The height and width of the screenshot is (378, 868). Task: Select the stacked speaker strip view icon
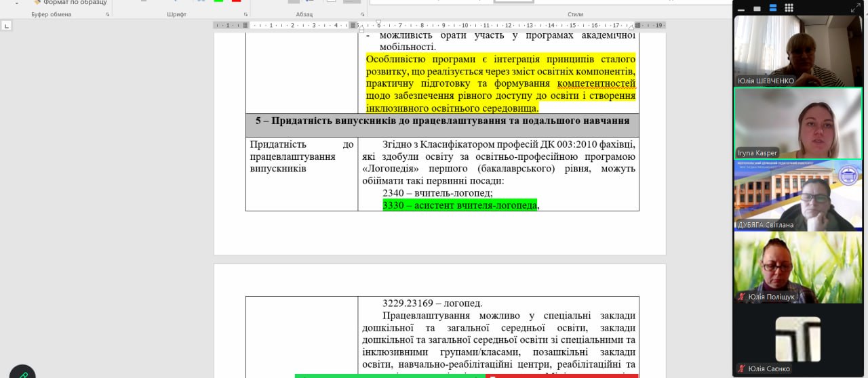773,8
